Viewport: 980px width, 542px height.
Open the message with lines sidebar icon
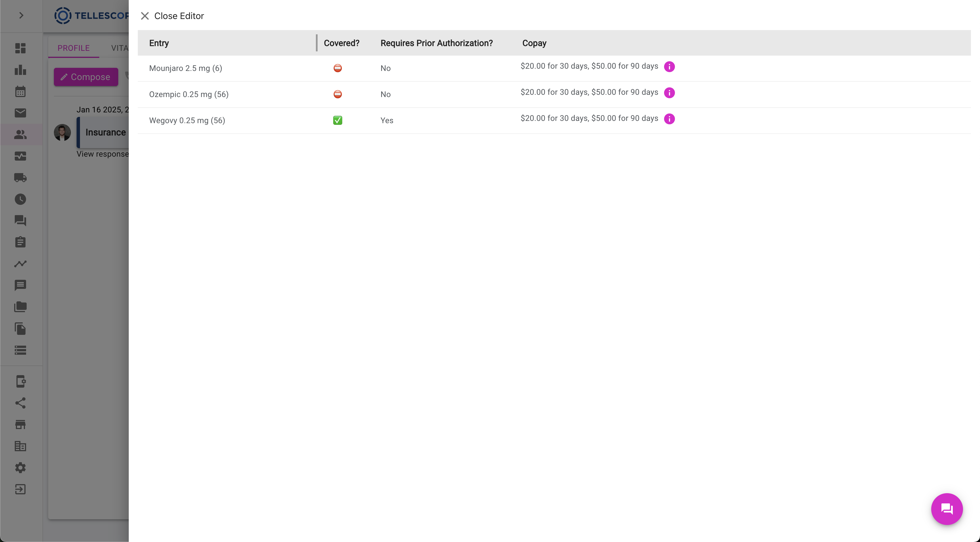point(20,285)
